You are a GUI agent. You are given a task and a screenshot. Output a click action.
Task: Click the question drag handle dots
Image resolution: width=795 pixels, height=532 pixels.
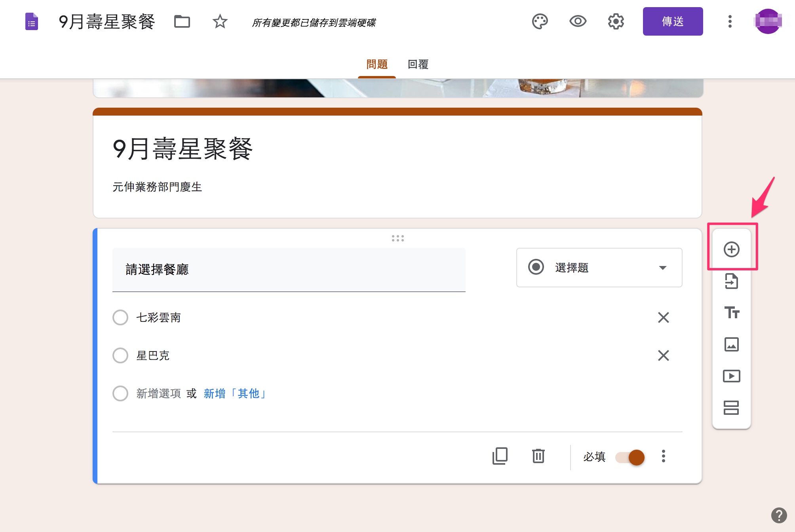click(397, 238)
